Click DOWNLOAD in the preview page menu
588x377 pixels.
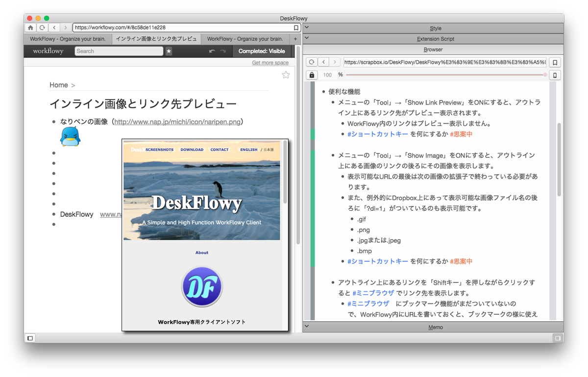click(x=192, y=150)
